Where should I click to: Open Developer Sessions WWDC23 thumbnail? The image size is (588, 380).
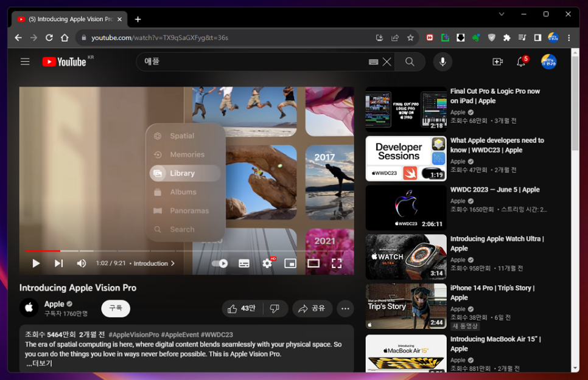pyautogui.click(x=406, y=159)
